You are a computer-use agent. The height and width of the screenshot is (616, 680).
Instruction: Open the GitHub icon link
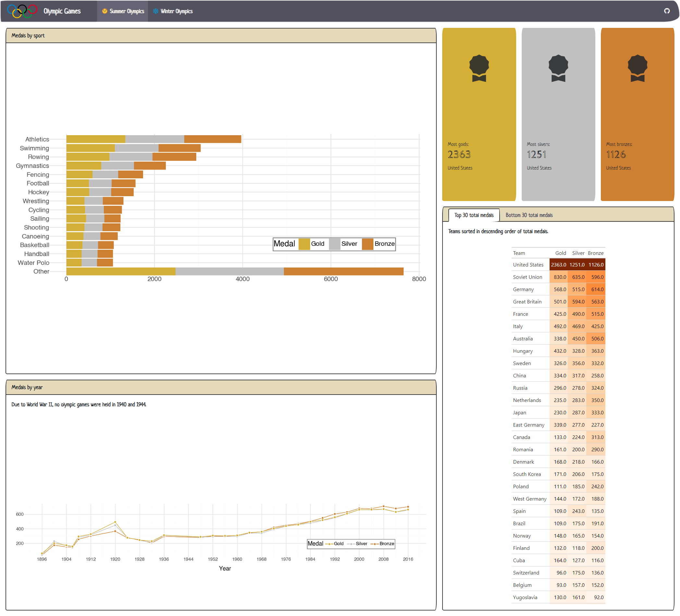click(x=666, y=11)
